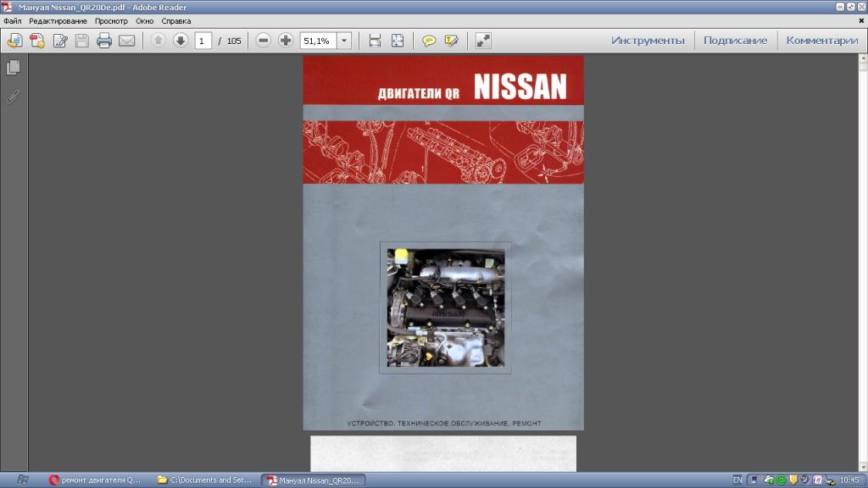868x488 pixels.
Task: Click the Windows Start button
Action: tap(22, 480)
